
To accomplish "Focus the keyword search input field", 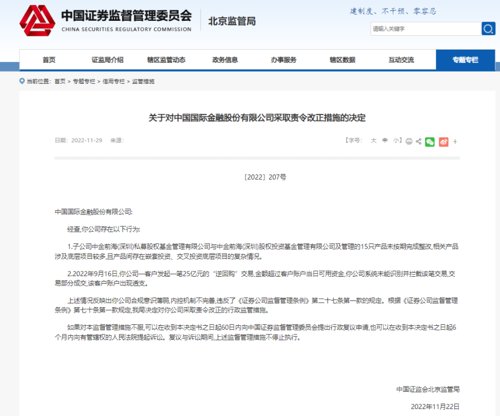I will point(426,29).
